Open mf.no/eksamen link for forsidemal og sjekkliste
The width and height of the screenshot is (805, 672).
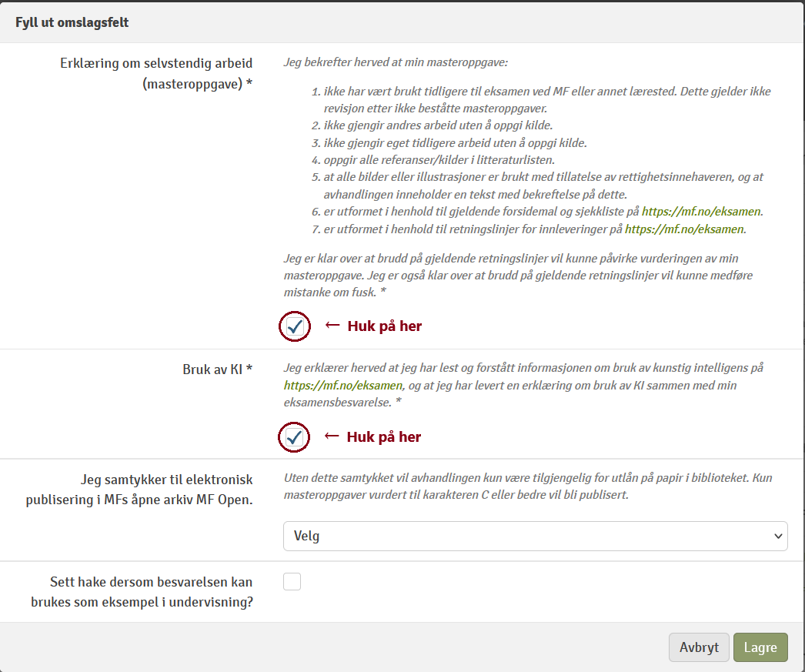[702, 211]
